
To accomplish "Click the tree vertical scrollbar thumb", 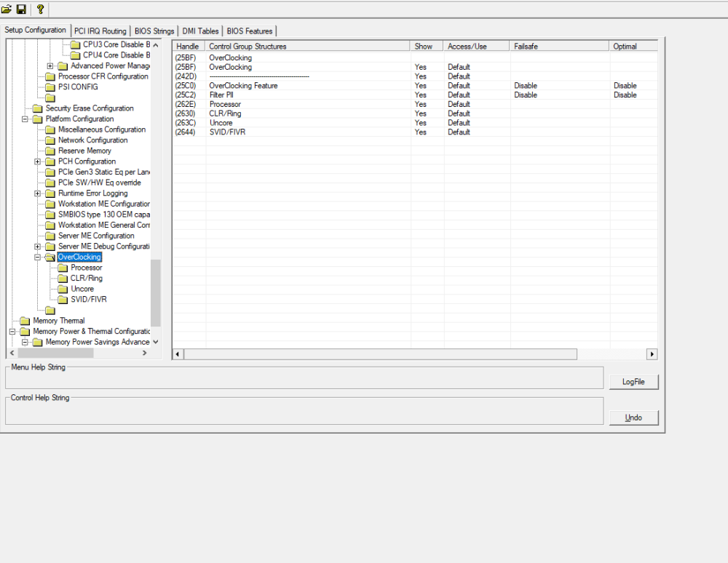I will pyautogui.click(x=156, y=293).
